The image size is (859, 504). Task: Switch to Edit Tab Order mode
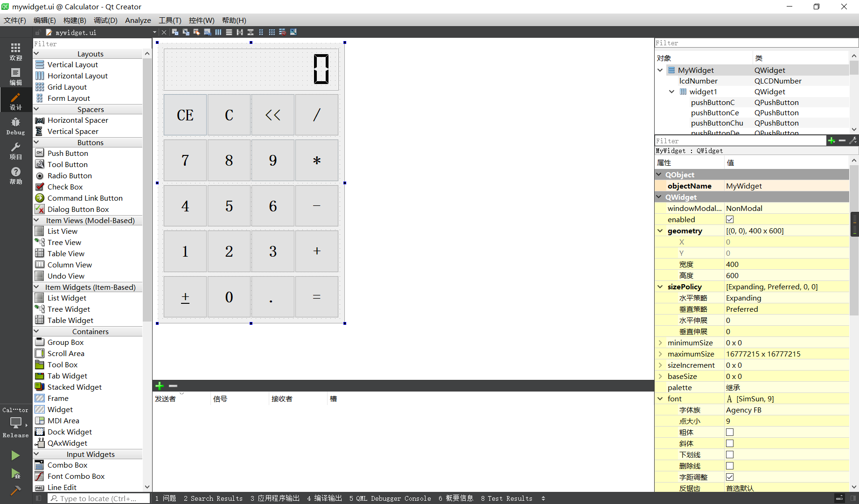(x=207, y=32)
